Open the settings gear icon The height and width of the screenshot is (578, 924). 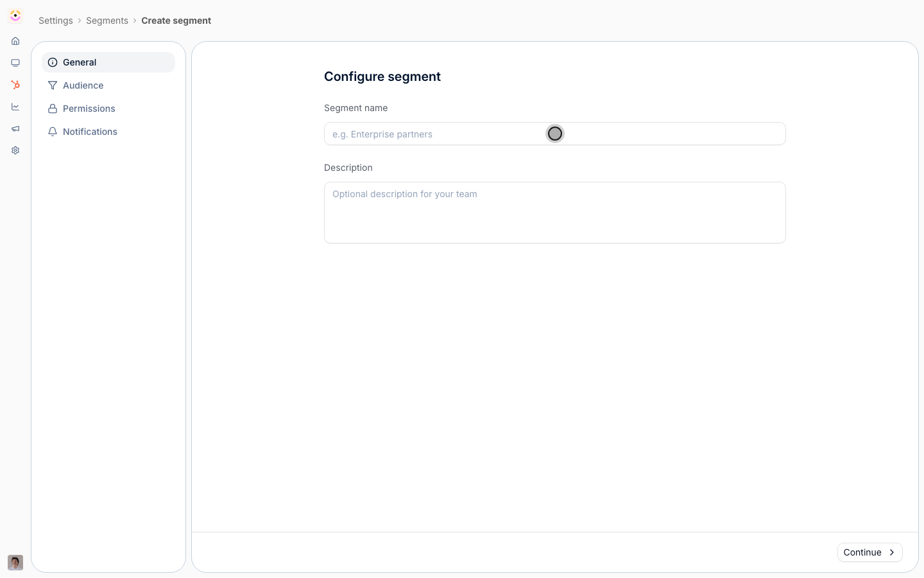[15, 150]
